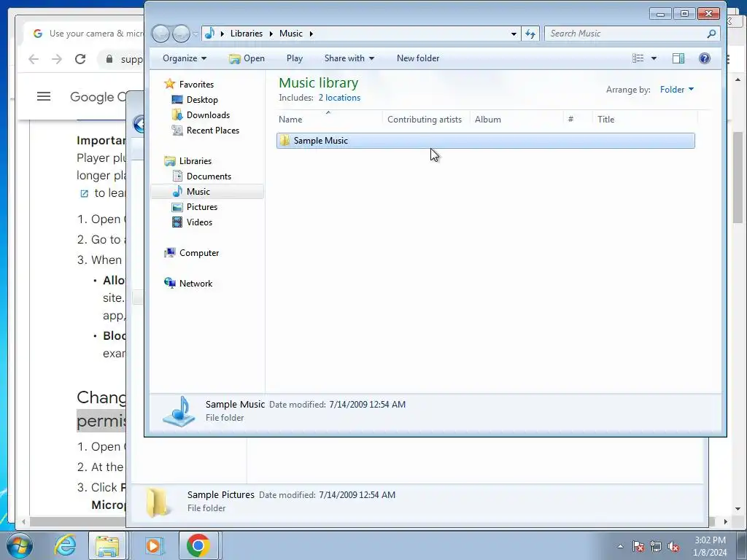Show the preview pane
The width and height of the screenshot is (747, 560).
point(678,58)
